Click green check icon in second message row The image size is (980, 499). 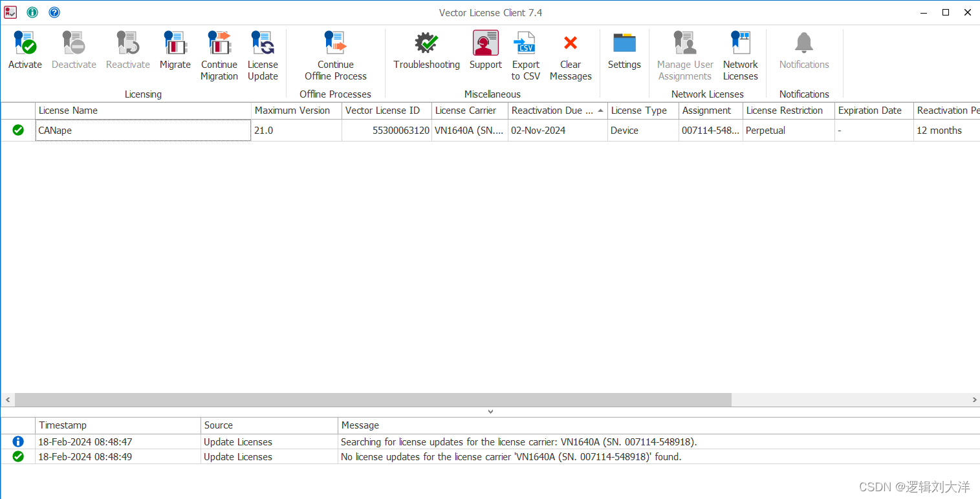pos(18,456)
